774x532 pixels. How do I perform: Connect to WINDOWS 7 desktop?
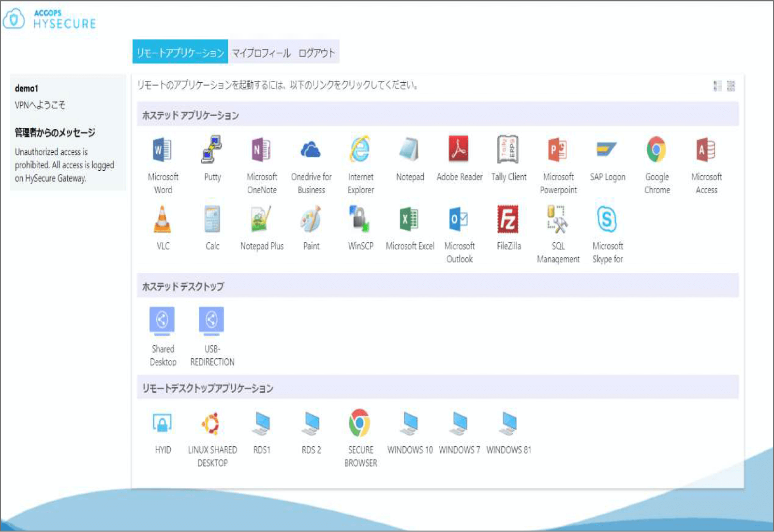click(x=459, y=423)
